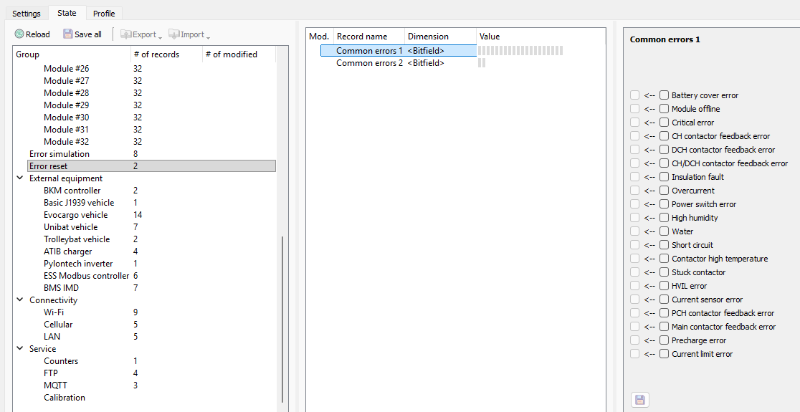Select Error simulation group
800x412 pixels.
coord(59,153)
